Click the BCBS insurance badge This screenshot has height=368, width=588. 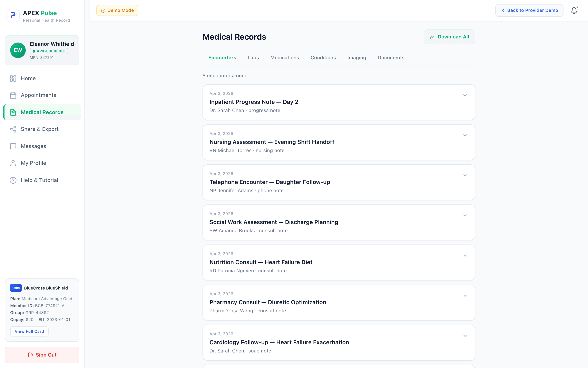(16, 288)
